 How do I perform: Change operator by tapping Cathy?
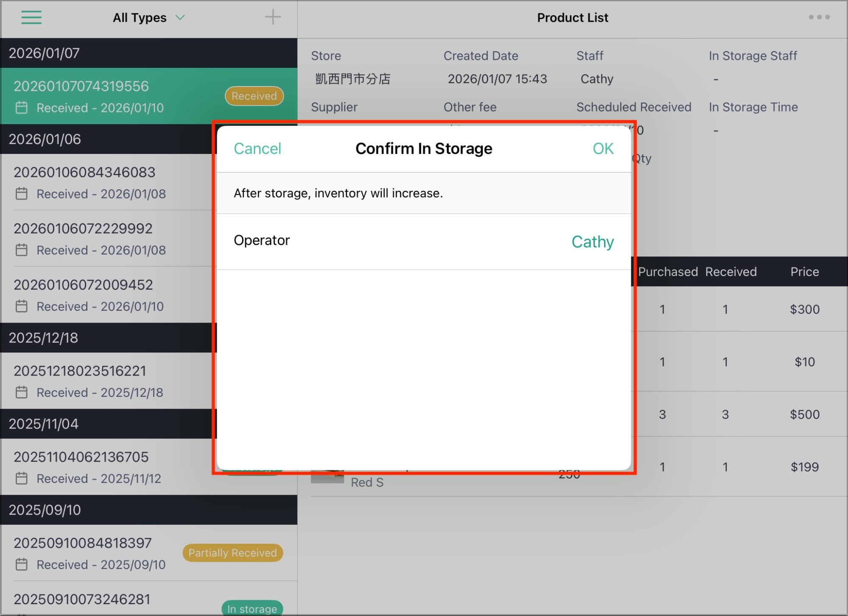[x=592, y=242]
